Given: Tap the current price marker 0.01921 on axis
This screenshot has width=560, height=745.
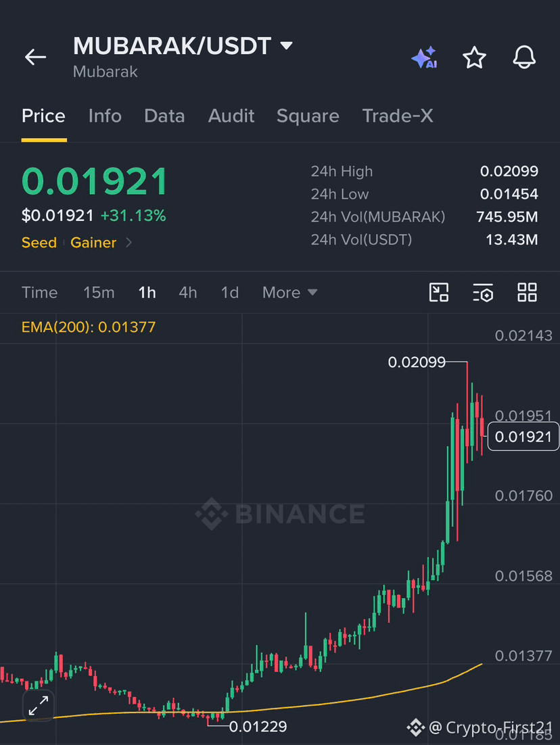Looking at the screenshot, I should [x=523, y=436].
